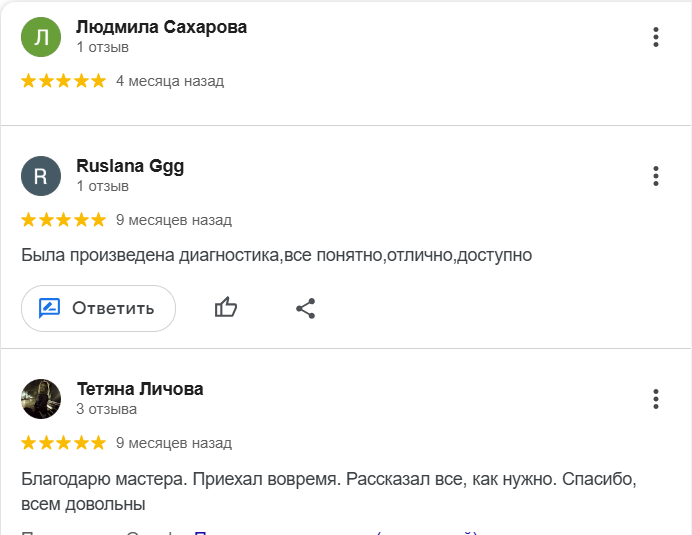Image resolution: width=692 pixels, height=535 pixels.
Task: Click Тетяна Личова five-star rating
Action: click(x=63, y=442)
